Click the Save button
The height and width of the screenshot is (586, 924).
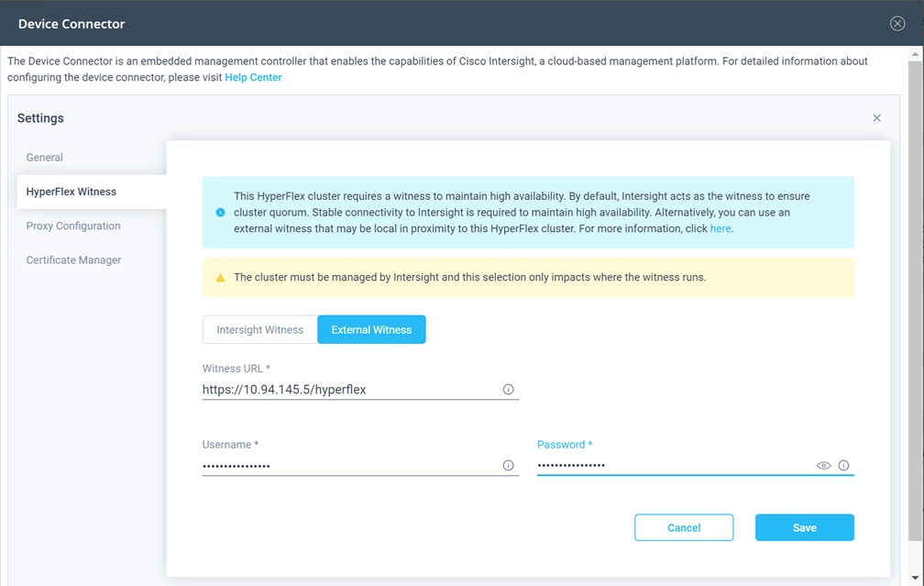coord(805,527)
